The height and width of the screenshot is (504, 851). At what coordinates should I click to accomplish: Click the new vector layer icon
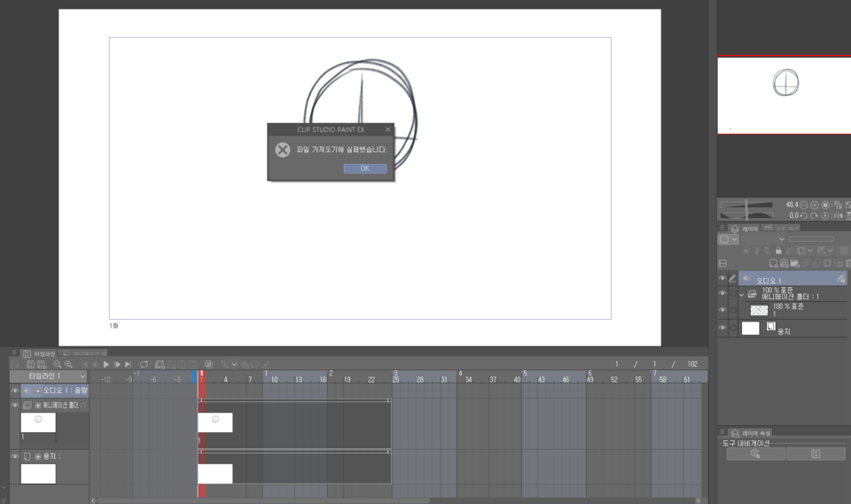(x=785, y=264)
